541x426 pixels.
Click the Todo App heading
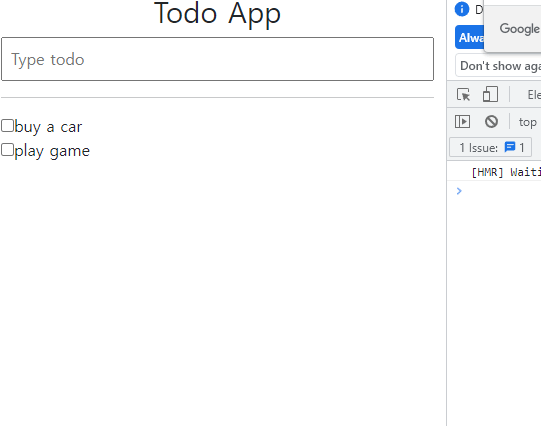pyautogui.click(x=217, y=14)
